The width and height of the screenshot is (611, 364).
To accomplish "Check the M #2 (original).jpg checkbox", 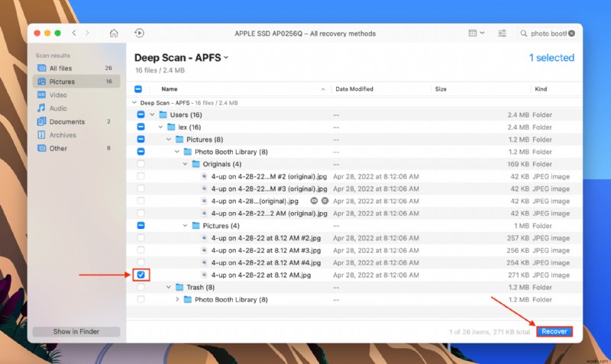I will click(141, 176).
